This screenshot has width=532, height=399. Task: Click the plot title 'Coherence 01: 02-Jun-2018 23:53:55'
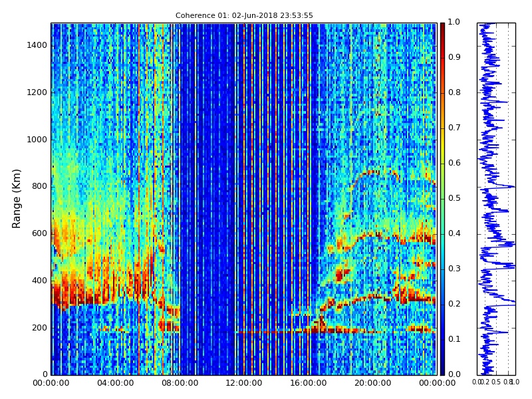244,15
